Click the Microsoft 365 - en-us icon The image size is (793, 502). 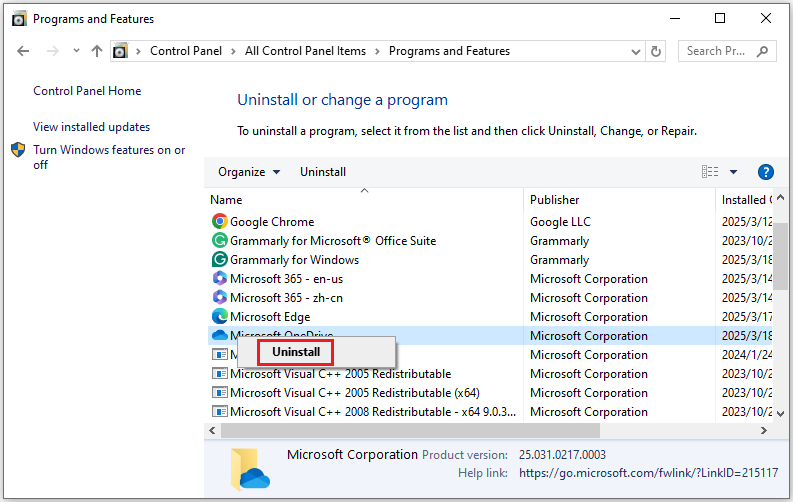coord(219,279)
